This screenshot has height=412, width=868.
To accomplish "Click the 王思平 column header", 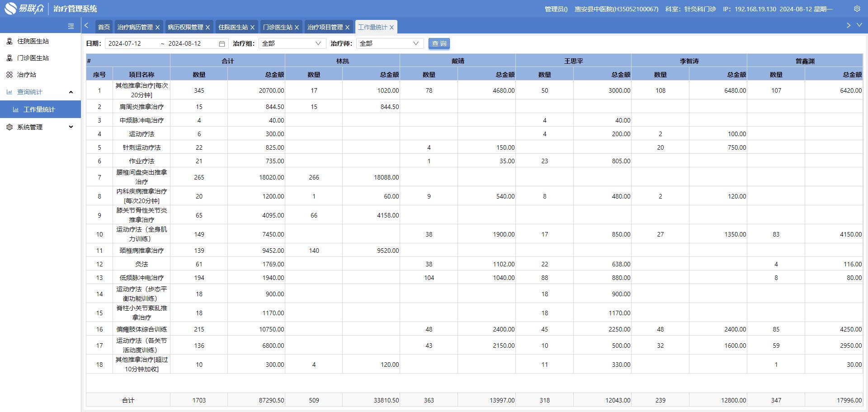I will (574, 61).
